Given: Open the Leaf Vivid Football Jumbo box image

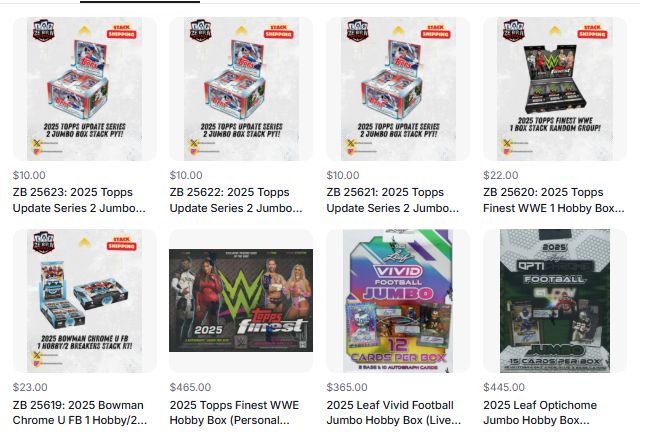Looking at the screenshot, I should point(398,301).
